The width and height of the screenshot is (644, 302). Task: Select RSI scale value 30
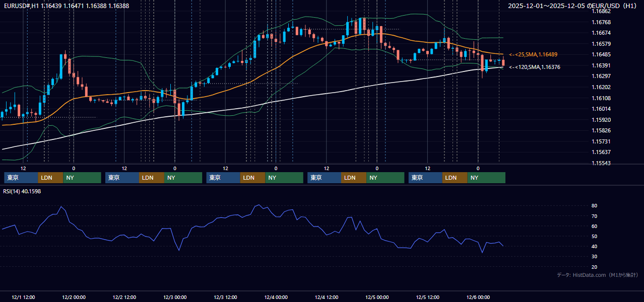[x=595, y=257]
